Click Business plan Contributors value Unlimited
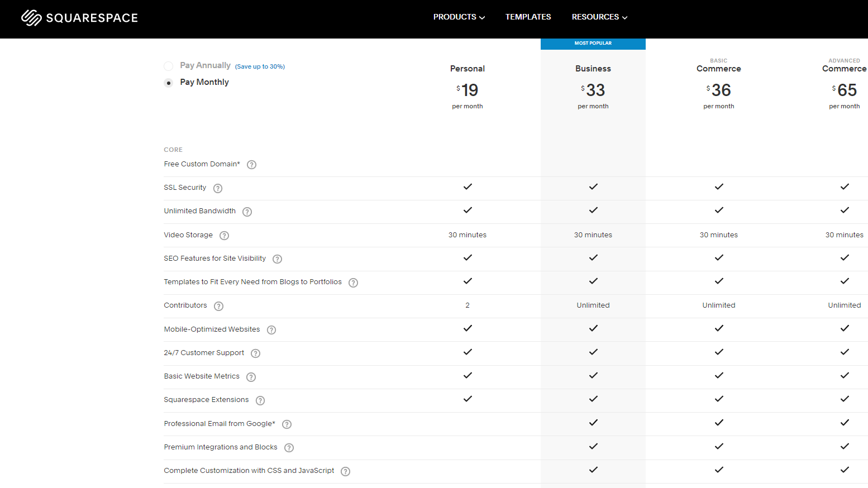Viewport: 868px width, 488px height. (593, 305)
